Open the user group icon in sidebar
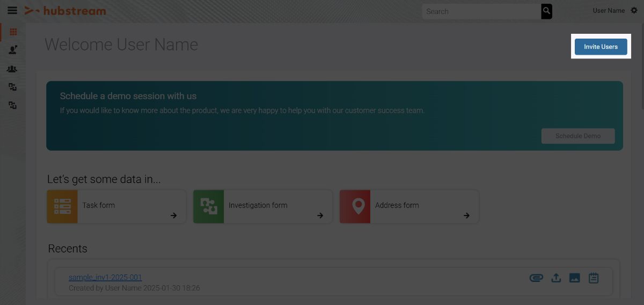 [12, 69]
